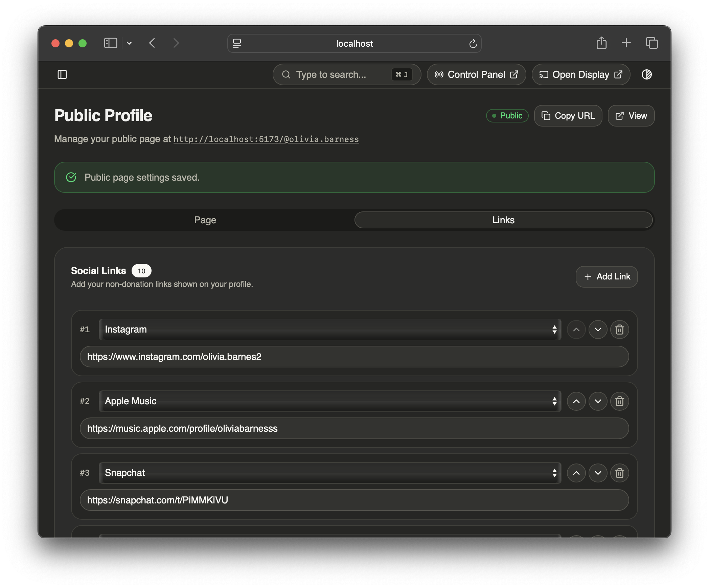Click the theme contrast toggle icon

pos(646,74)
